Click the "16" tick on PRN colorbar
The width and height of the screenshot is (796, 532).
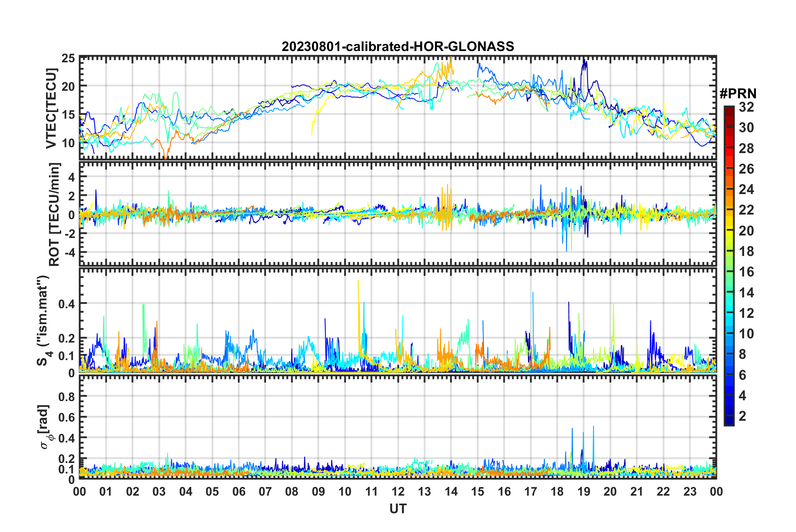coord(746,272)
